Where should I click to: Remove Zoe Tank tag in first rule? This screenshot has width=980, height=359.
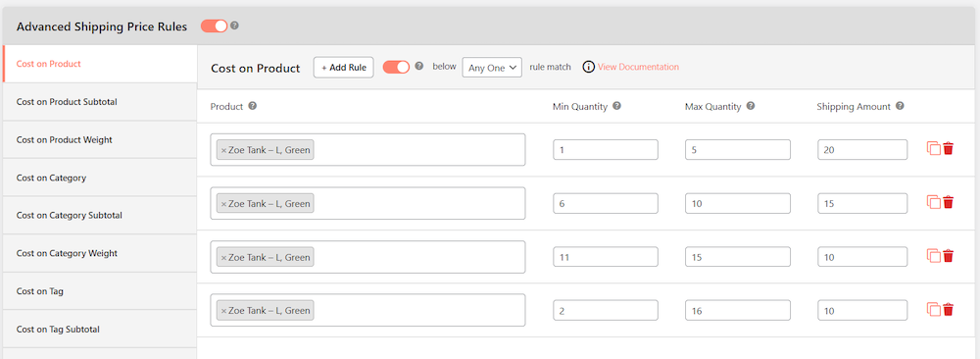(223, 151)
